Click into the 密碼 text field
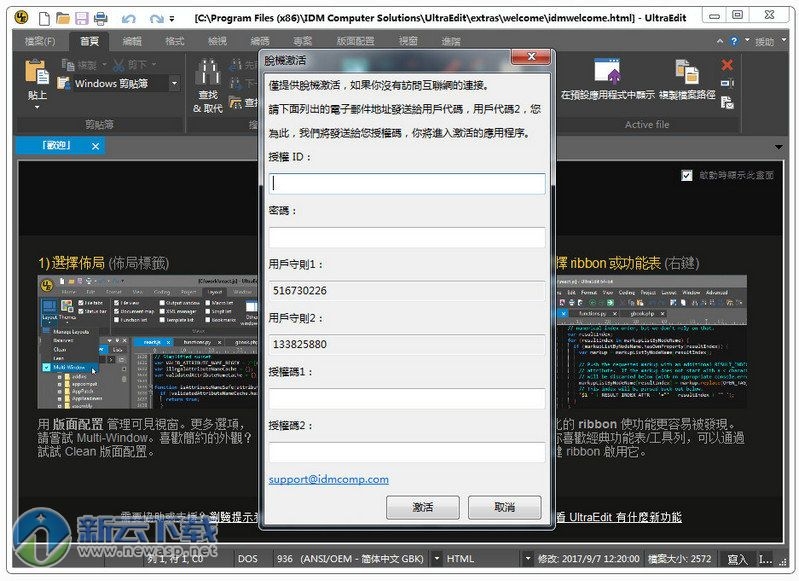 [407, 238]
